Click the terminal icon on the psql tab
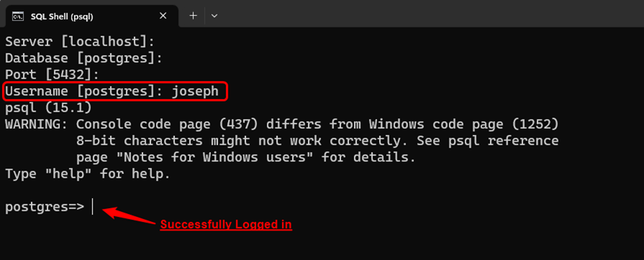Image resolution: width=644 pixels, height=260 pixels. (x=17, y=16)
